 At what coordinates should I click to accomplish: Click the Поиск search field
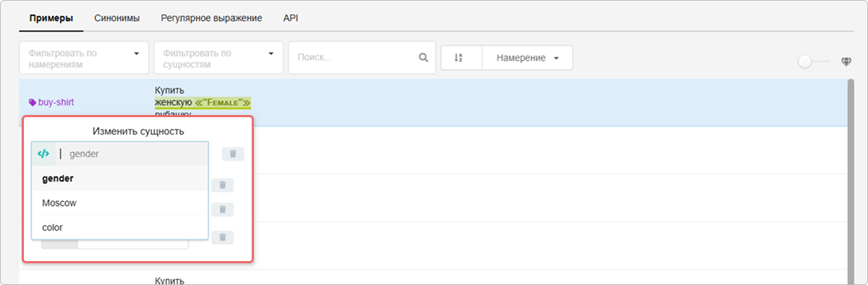[x=362, y=58]
